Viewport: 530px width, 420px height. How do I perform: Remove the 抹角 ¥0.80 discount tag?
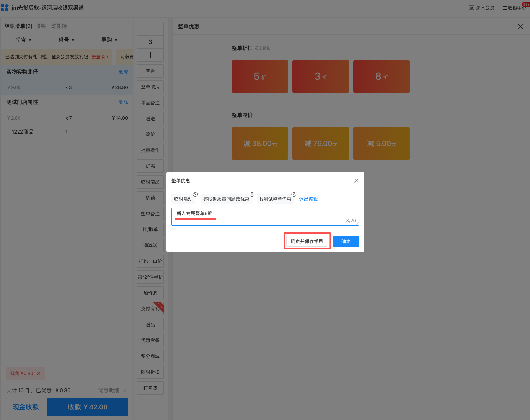pyautogui.click(x=39, y=373)
